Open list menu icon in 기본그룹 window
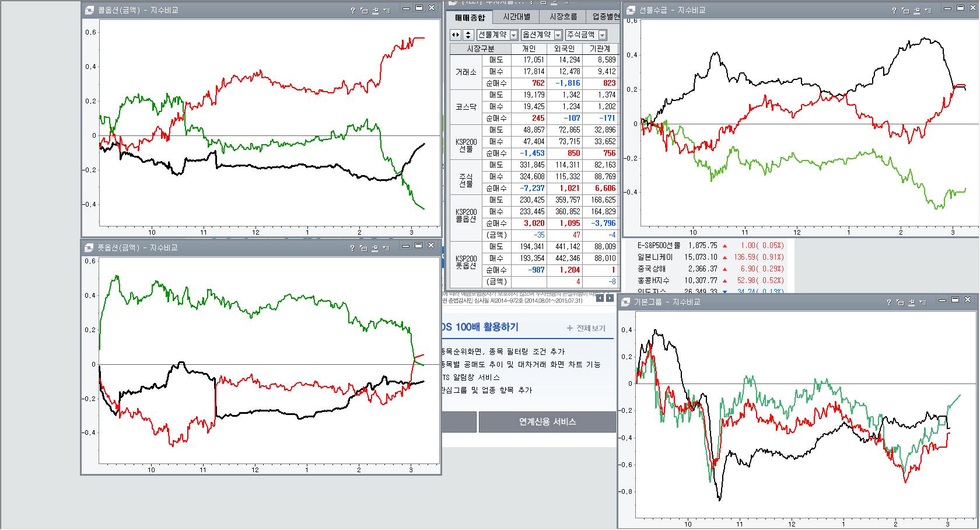This screenshot has width=980, height=530. click(923, 302)
